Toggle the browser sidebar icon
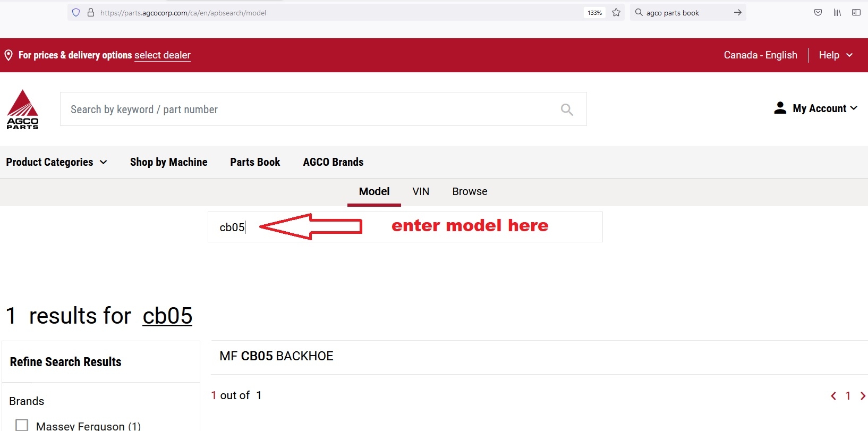Viewport: 868px width, 431px height. click(x=856, y=13)
